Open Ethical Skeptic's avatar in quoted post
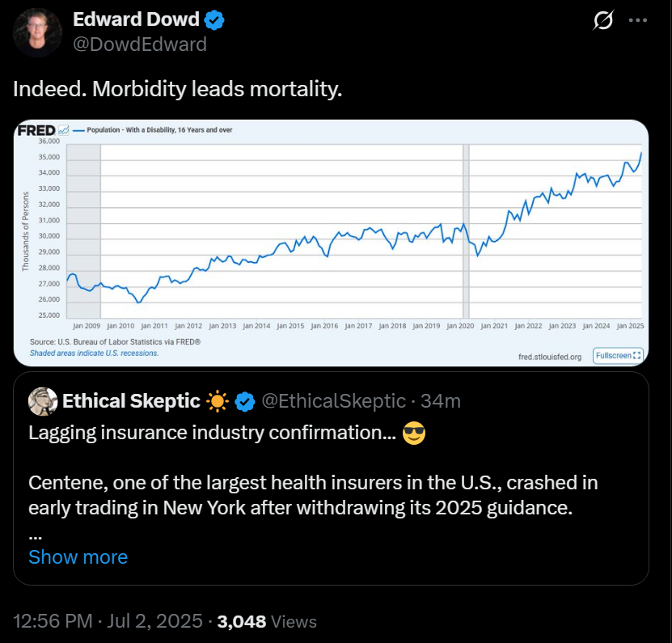Image resolution: width=672 pixels, height=643 pixels. coord(43,401)
